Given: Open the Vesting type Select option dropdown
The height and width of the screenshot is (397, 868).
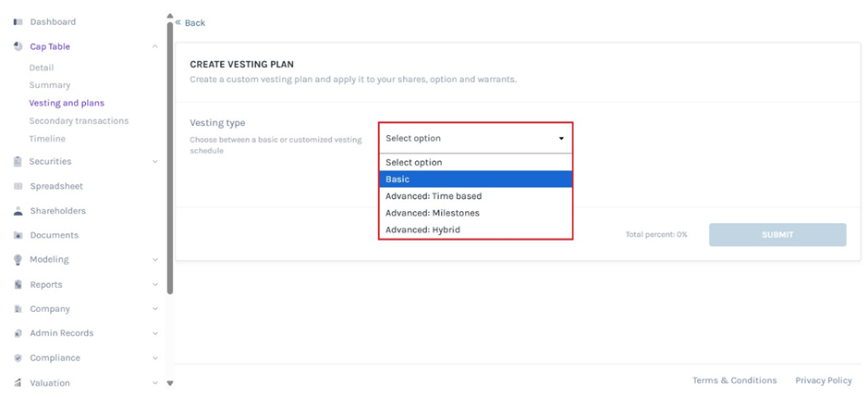Looking at the screenshot, I should (475, 138).
